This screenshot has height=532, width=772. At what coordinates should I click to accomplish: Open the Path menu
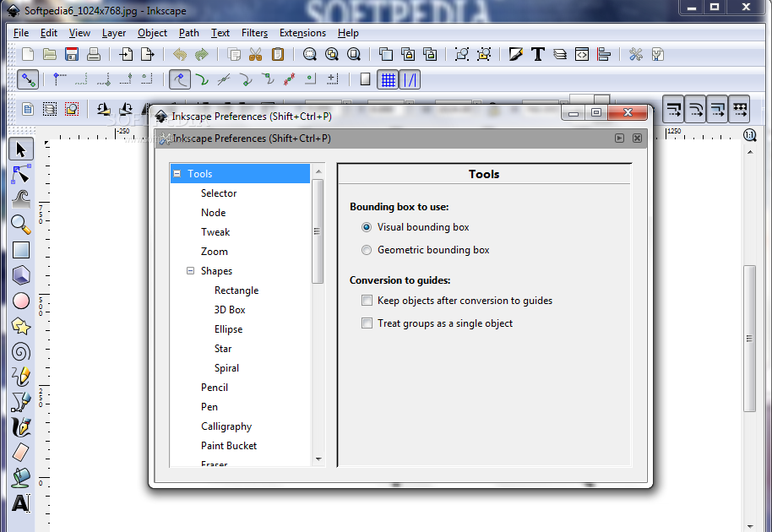tap(189, 33)
